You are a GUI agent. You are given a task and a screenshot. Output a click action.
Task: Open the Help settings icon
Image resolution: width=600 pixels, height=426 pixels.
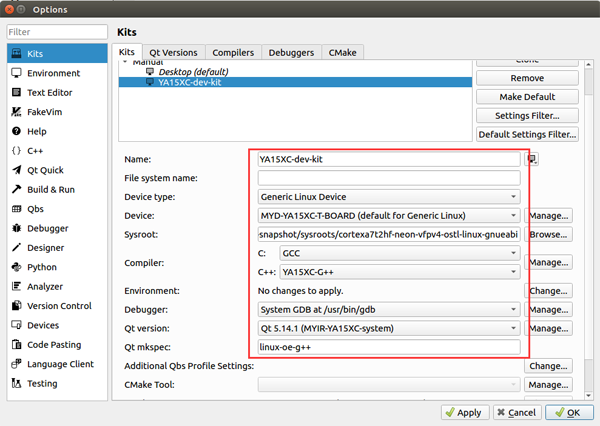point(16,131)
